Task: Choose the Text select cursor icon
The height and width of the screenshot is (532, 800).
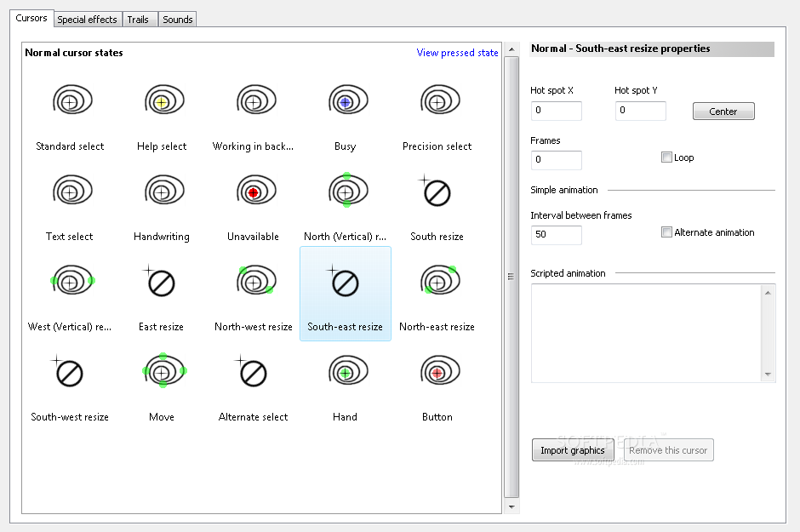Action: coord(72,191)
